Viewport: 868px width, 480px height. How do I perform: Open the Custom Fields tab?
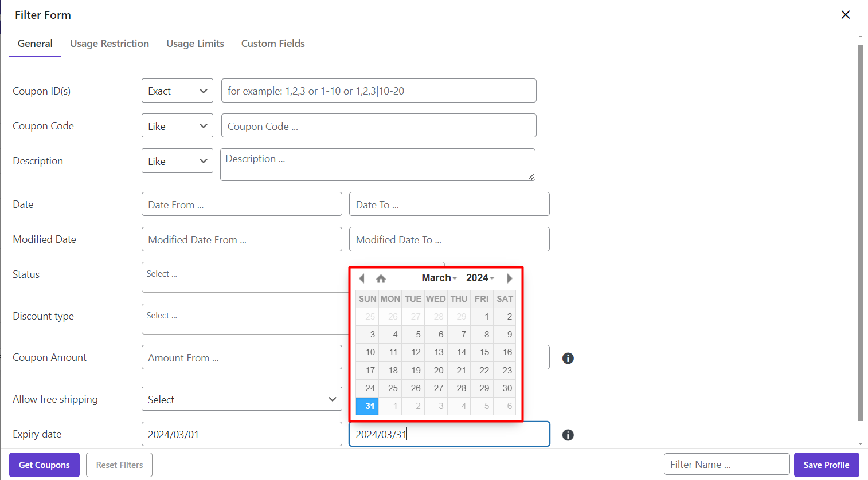(x=273, y=44)
